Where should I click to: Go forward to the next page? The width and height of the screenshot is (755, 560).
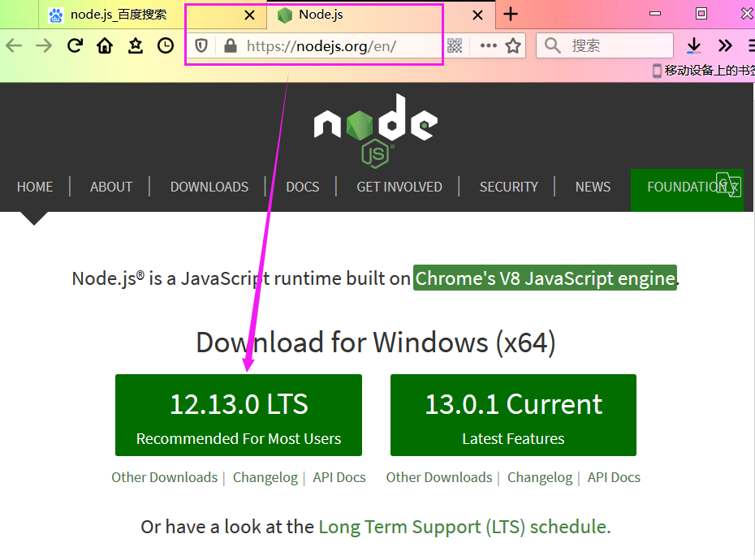tap(44, 45)
